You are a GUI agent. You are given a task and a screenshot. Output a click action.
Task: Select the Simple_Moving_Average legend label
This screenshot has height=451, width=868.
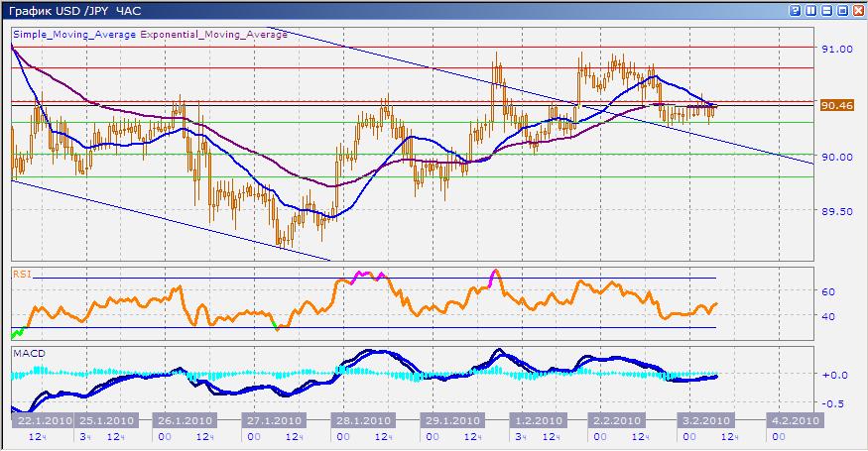click(x=74, y=35)
